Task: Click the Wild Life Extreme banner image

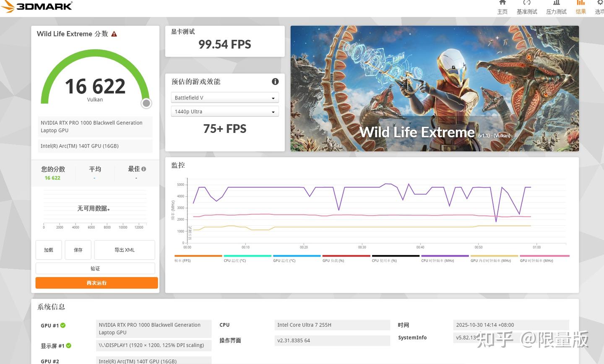Action: tap(435, 88)
